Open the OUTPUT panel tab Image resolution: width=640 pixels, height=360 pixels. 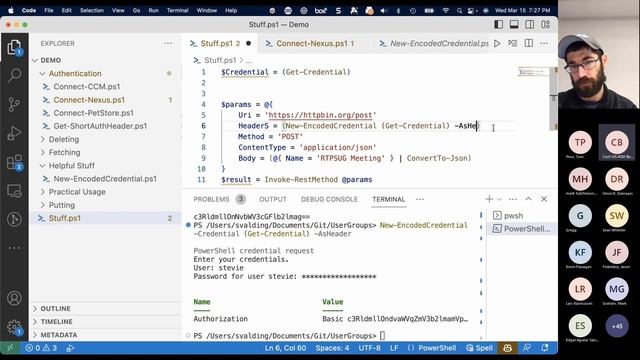click(x=273, y=199)
